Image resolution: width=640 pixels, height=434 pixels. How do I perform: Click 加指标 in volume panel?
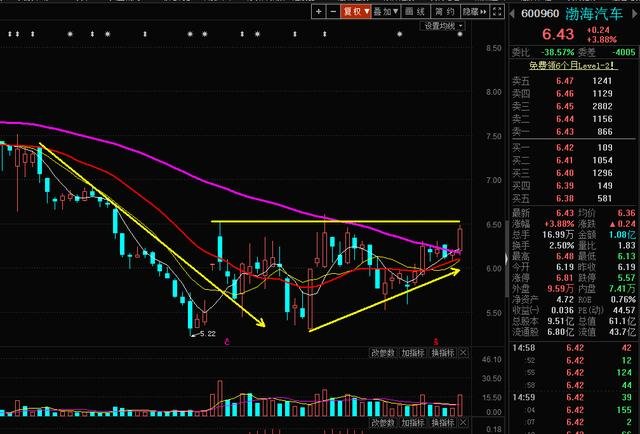[x=413, y=353]
